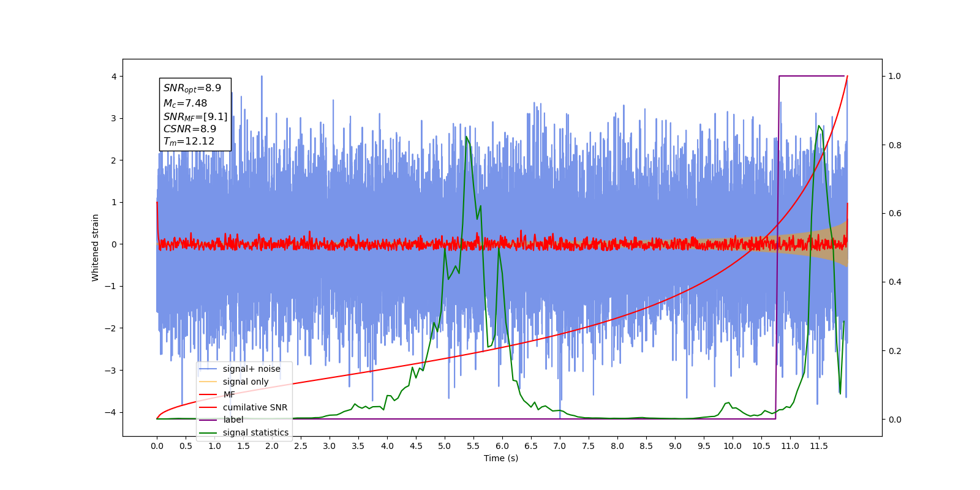Click the blue line swatch beside 'signal+ noise'
The height and width of the screenshot is (490, 980).
point(208,369)
